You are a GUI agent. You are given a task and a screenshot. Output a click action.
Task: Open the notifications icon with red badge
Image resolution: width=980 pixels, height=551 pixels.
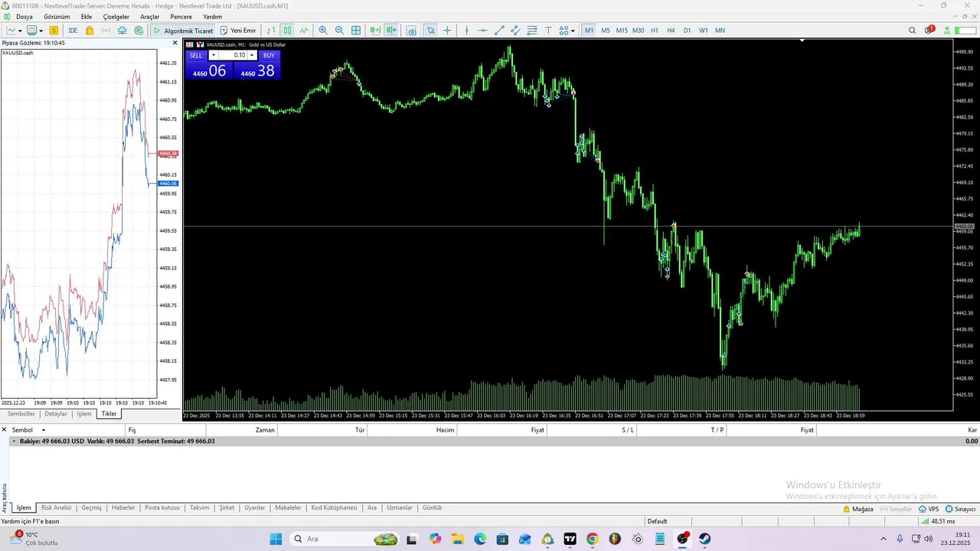[929, 30]
